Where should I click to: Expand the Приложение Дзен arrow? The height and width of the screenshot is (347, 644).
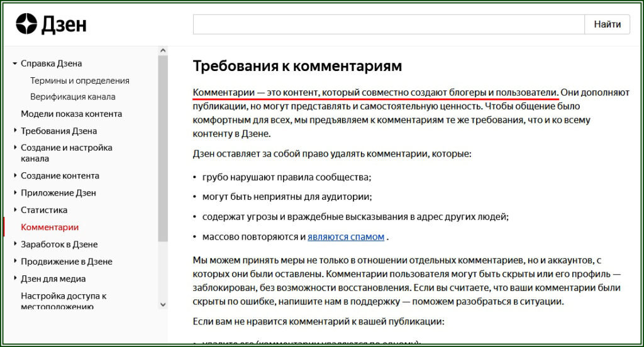tap(15, 192)
